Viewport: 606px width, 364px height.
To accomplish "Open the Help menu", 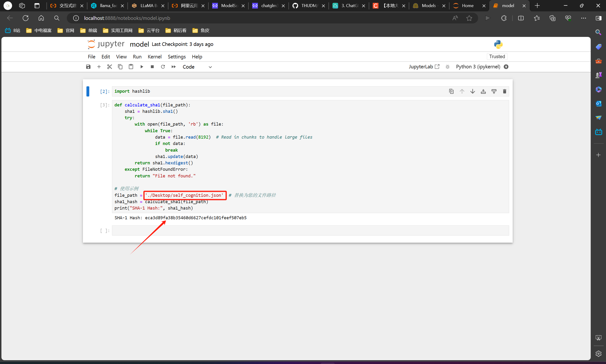I will tap(197, 57).
